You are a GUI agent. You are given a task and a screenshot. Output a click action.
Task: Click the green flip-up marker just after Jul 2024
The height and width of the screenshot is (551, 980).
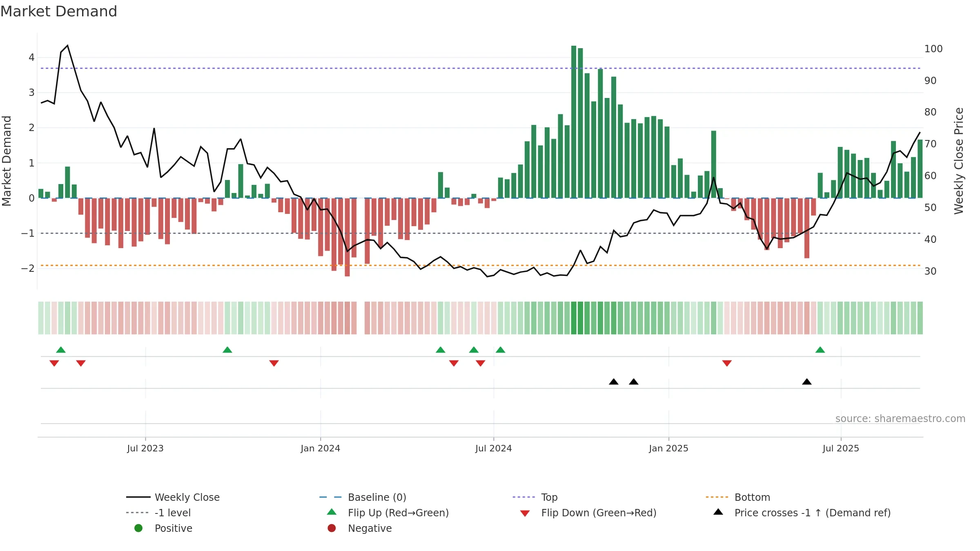point(501,350)
